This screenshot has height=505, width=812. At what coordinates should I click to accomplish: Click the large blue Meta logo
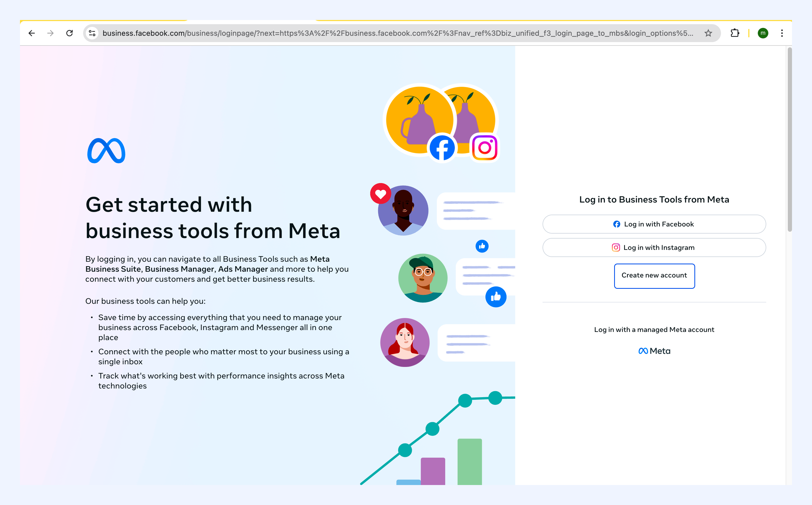(x=106, y=151)
